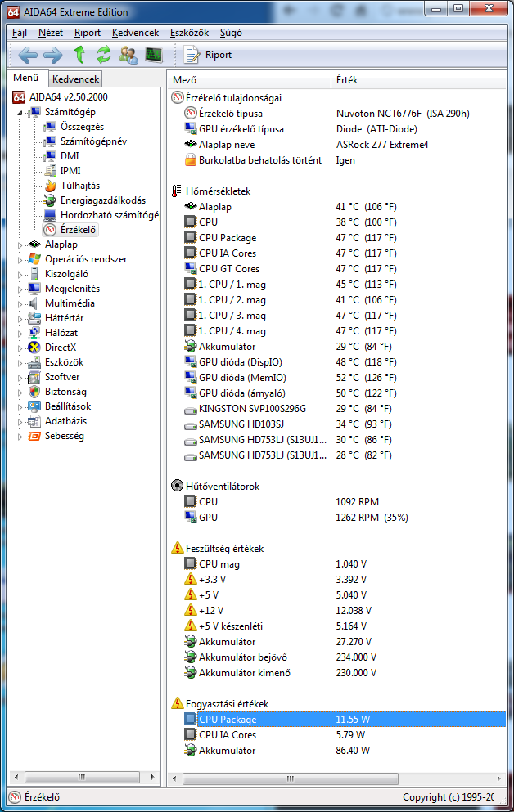This screenshot has width=514, height=812.
Task: Expand the Háttértár tree node
Action: click(20, 318)
